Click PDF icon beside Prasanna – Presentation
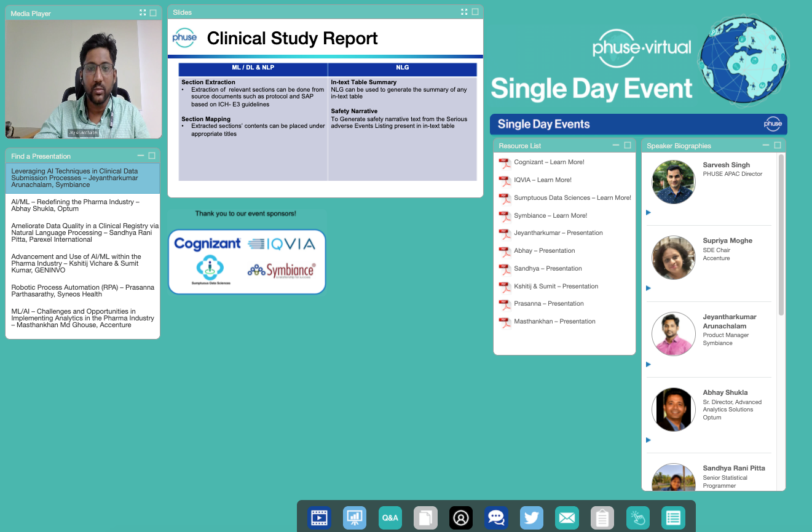The height and width of the screenshot is (532, 812). pyautogui.click(x=505, y=304)
